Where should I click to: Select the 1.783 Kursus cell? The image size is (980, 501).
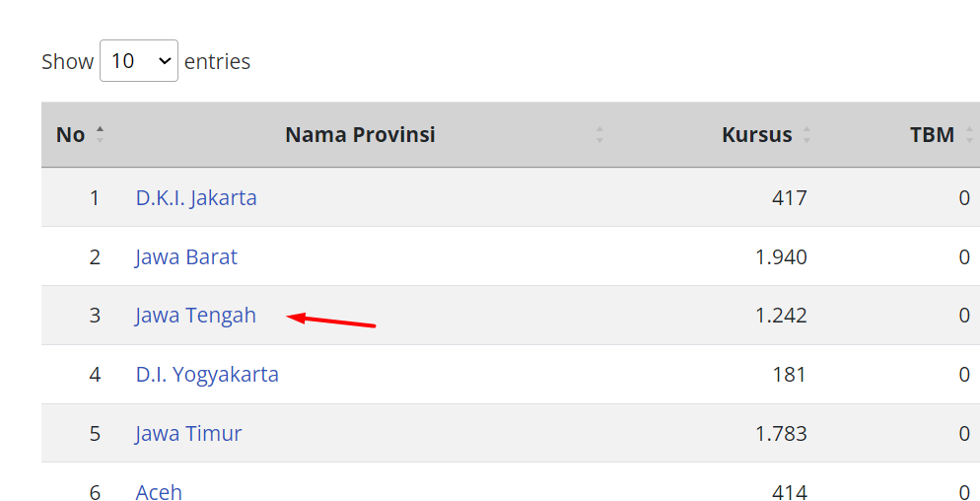781,434
